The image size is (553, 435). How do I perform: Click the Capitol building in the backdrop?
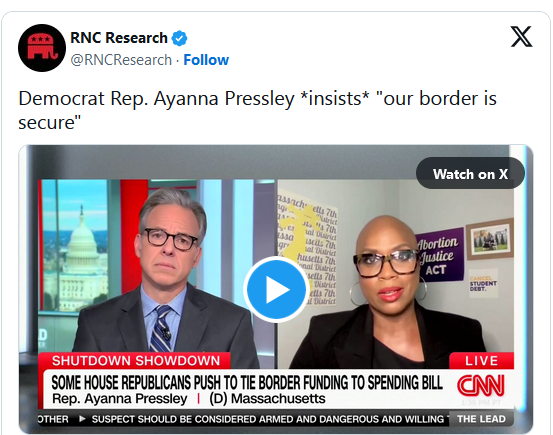(83, 261)
